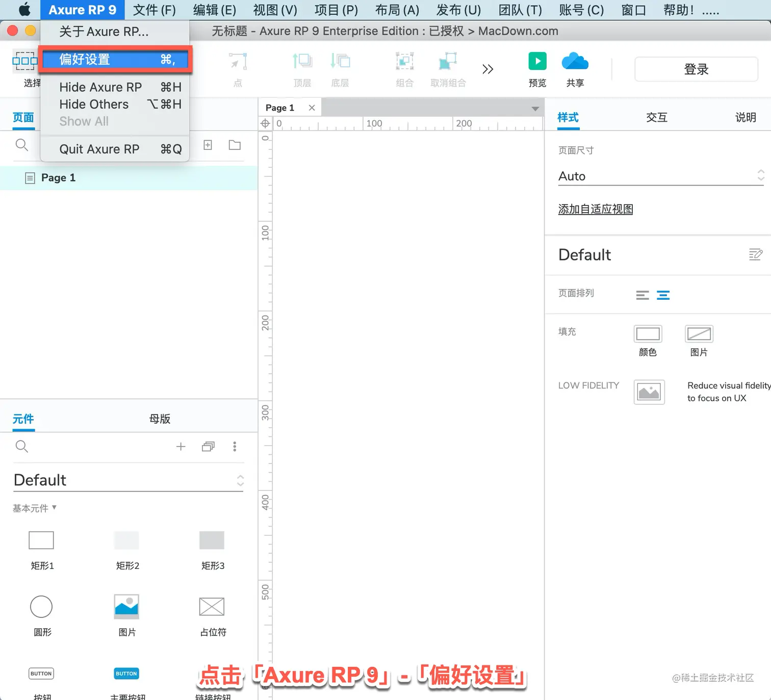Expand more toolbar items chevron

(x=488, y=69)
